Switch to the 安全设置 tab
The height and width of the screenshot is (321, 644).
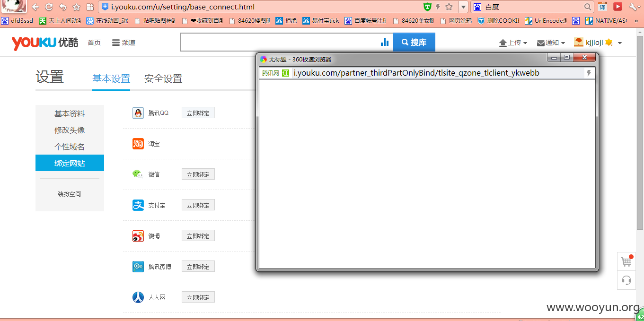click(x=163, y=78)
